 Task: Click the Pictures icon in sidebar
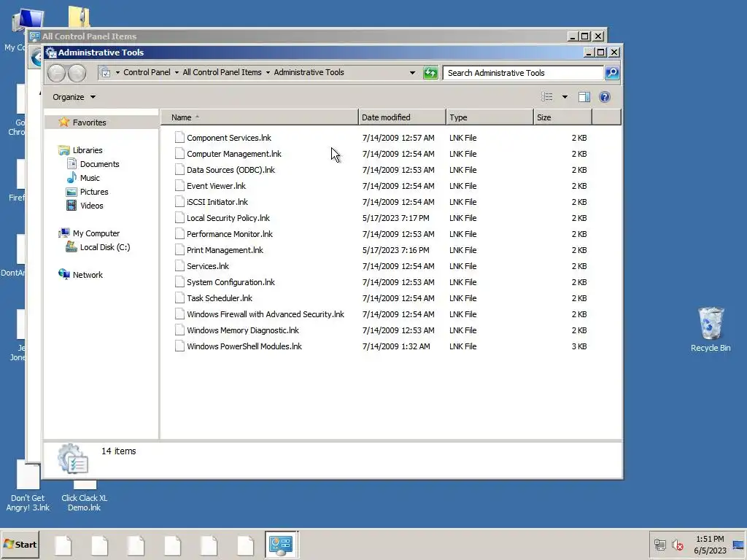(x=71, y=192)
